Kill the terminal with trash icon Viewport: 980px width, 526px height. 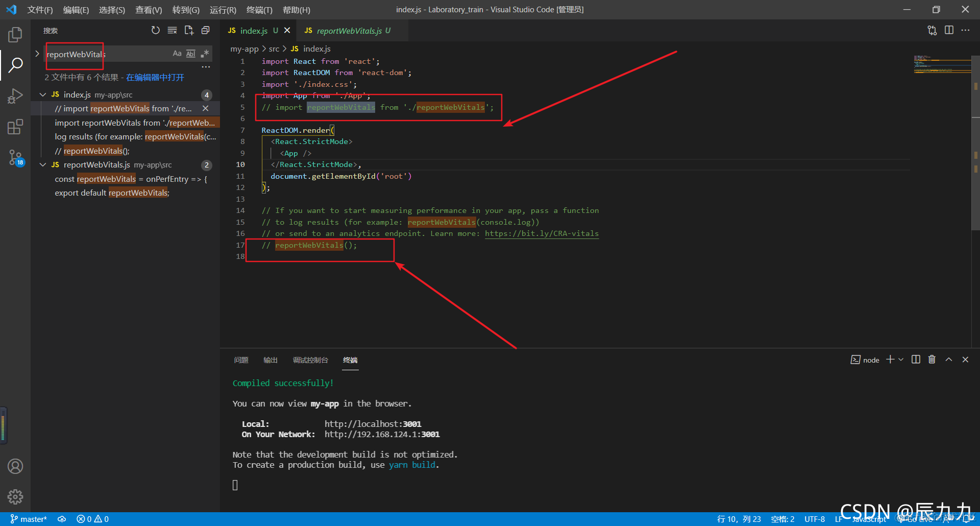(932, 360)
